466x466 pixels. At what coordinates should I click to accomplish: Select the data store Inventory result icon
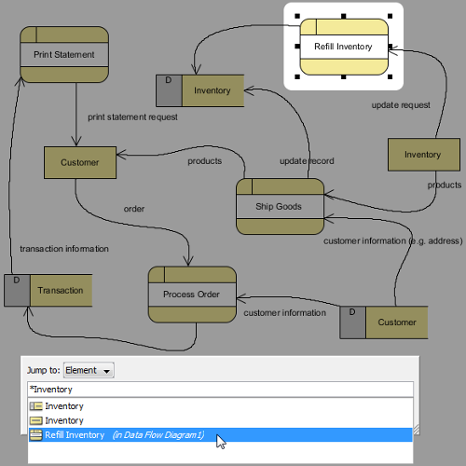click(x=36, y=406)
